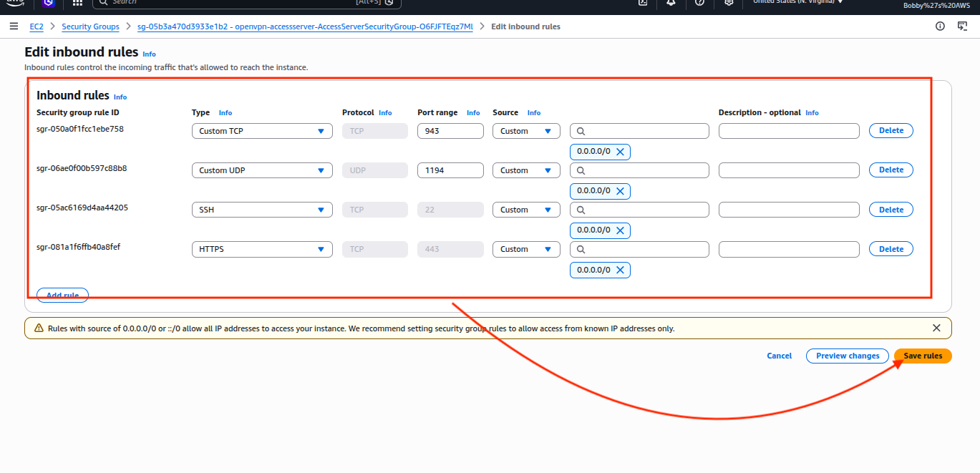Navigate to Security Groups breadcrumb
The width and height of the screenshot is (980, 473).
90,26
